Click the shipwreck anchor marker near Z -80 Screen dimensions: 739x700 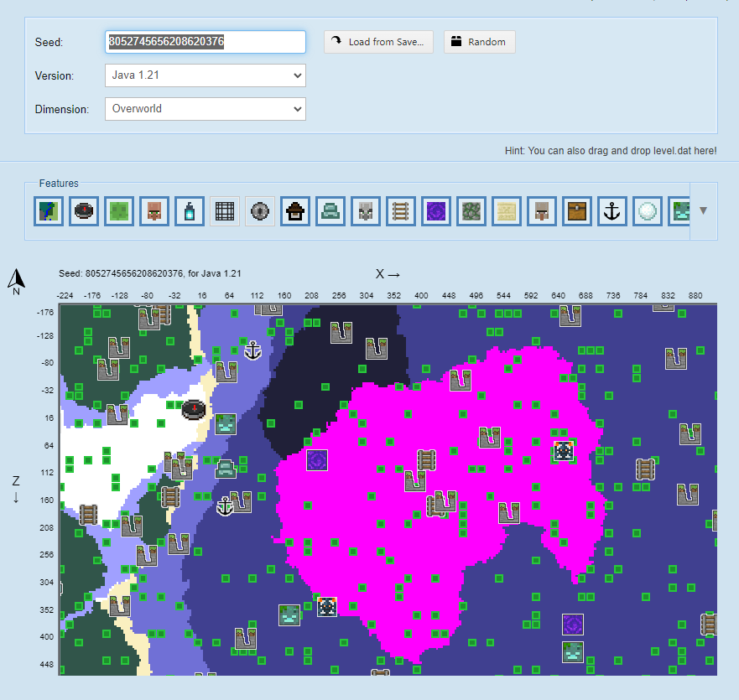point(253,351)
